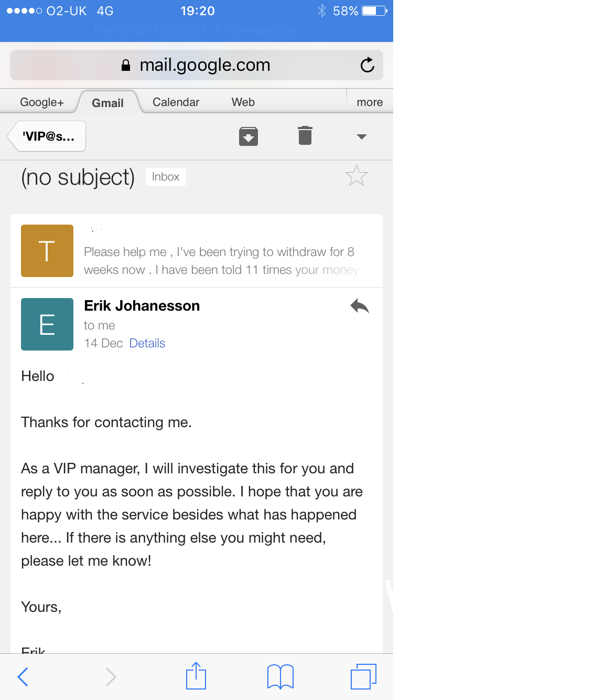Delete email with trash icon

(305, 135)
